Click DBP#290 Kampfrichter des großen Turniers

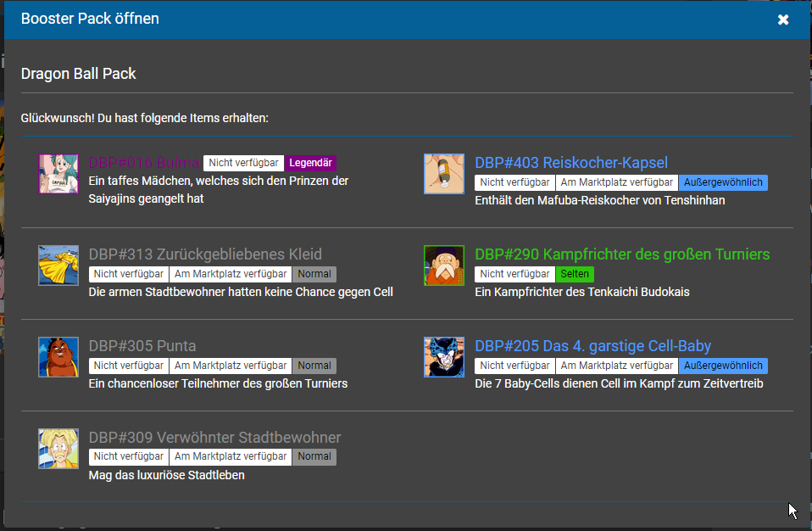coord(622,254)
